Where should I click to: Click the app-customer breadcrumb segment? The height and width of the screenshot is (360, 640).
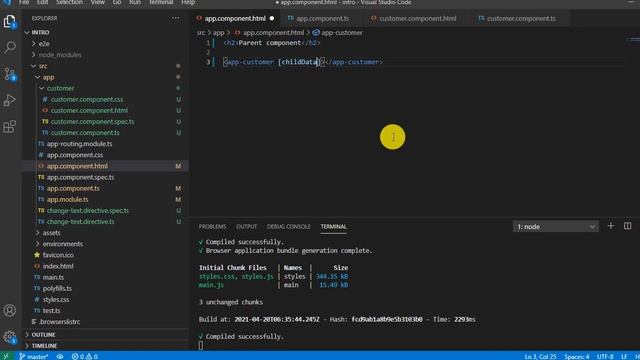coord(342,33)
